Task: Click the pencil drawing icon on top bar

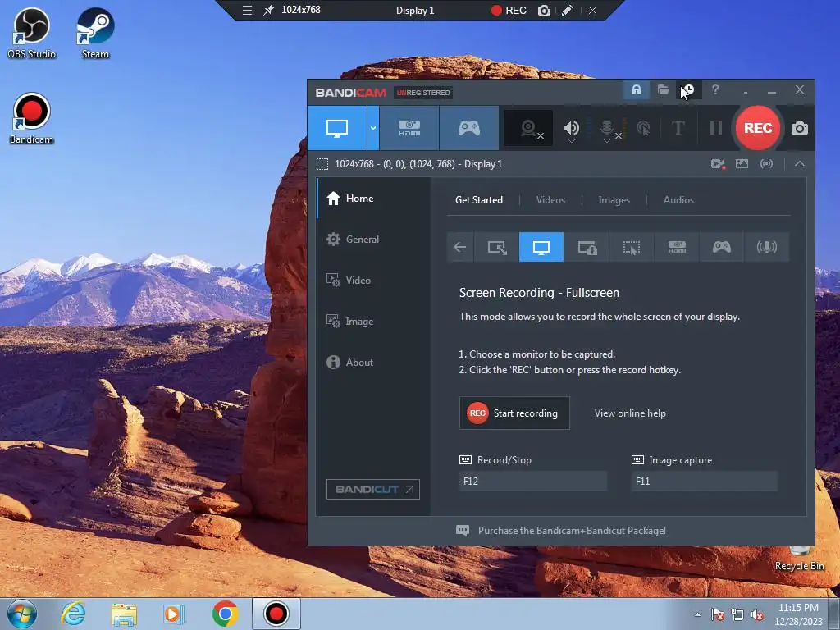Action: click(x=568, y=10)
